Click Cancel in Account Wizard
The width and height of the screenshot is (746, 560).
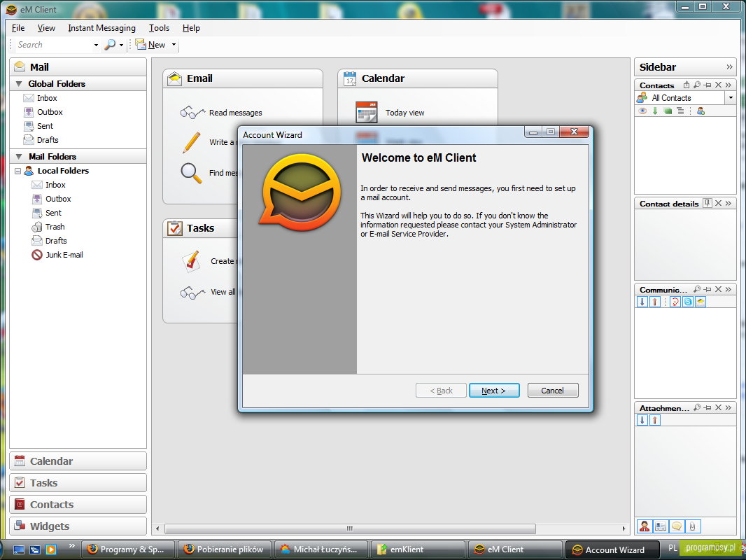pyautogui.click(x=552, y=390)
